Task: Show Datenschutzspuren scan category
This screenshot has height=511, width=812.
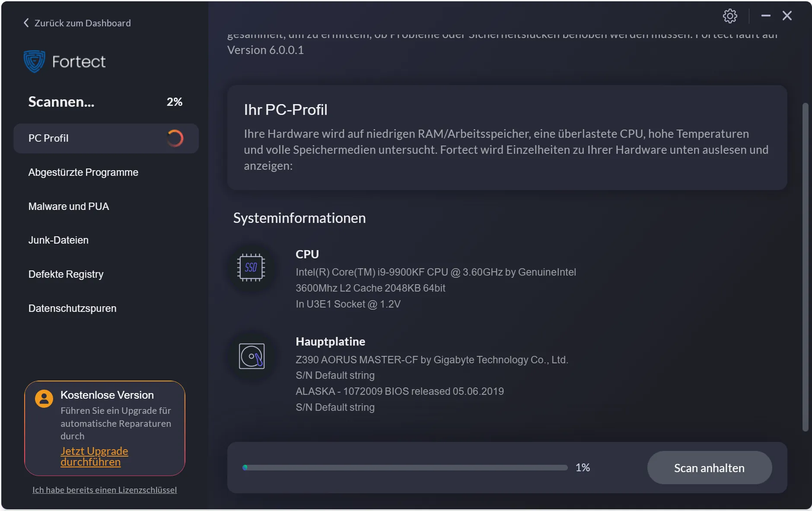Action: (x=72, y=308)
